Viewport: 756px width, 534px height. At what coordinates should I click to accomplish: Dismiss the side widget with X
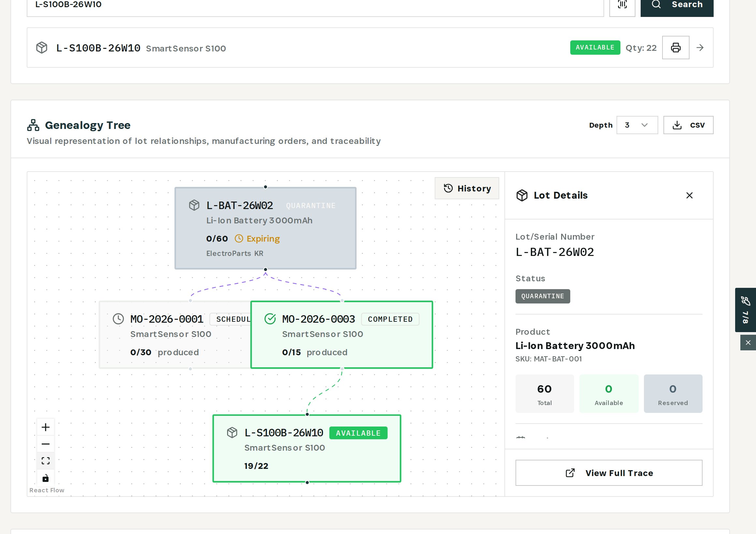tap(748, 343)
